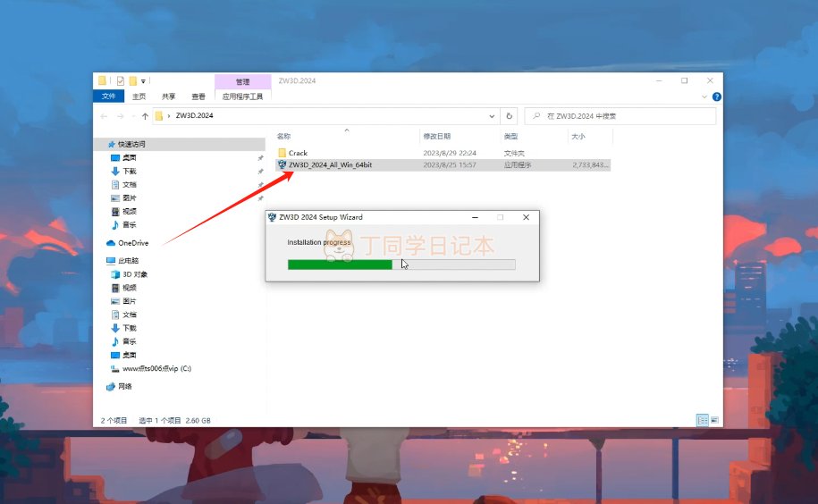Click the 文件夹 type cell
This screenshot has width=818, height=504.
[514, 153]
